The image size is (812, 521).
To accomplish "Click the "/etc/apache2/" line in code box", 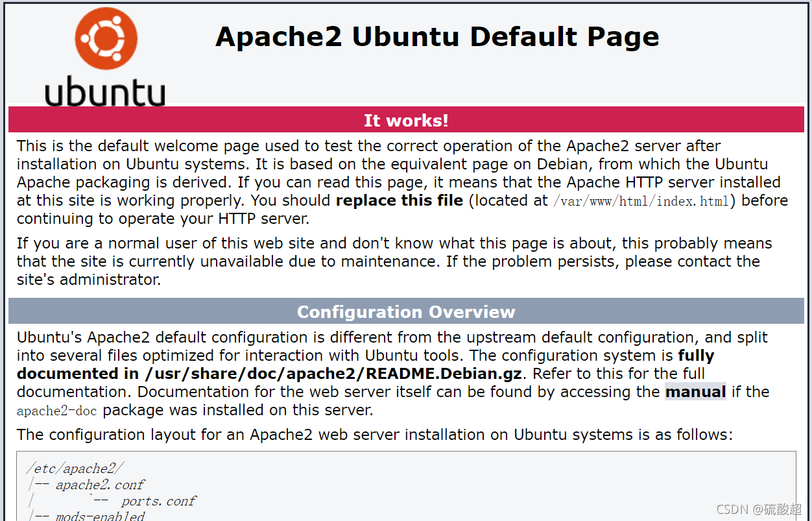I will [x=75, y=468].
